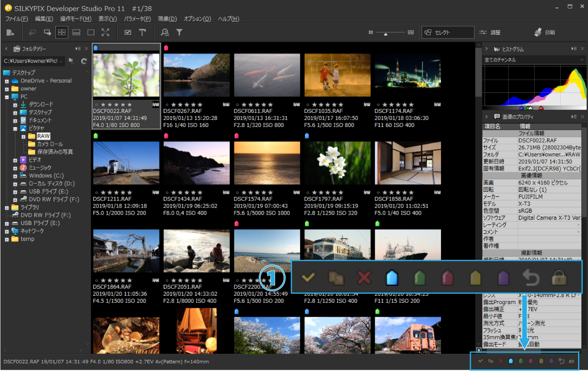Click the develop/export icon in the toolbar
This screenshot has height=371, width=588.
tap(10, 32)
